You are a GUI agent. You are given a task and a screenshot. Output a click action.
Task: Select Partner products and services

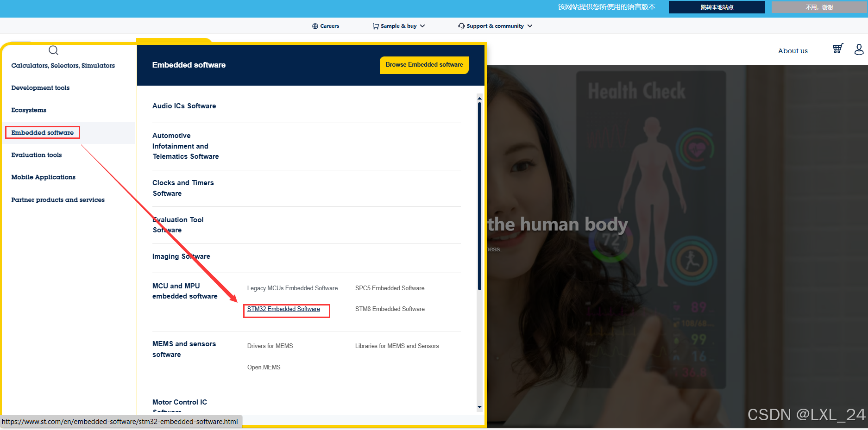pyautogui.click(x=58, y=200)
